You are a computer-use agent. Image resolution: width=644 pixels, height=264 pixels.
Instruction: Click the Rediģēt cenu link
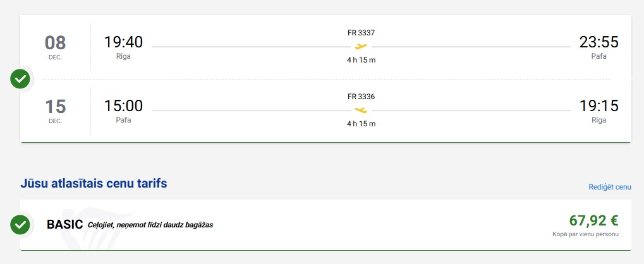click(609, 187)
